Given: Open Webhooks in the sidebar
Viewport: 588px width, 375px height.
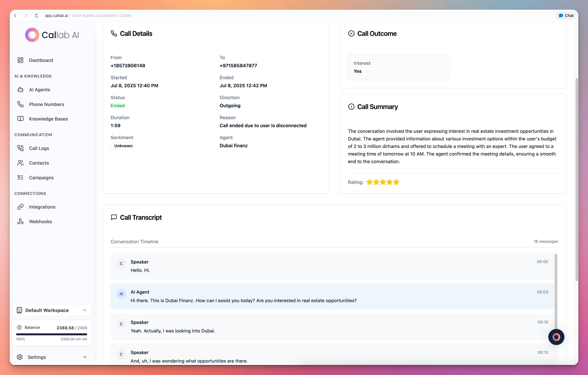Looking at the screenshot, I should pyautogui.click(x=52, y=222).
